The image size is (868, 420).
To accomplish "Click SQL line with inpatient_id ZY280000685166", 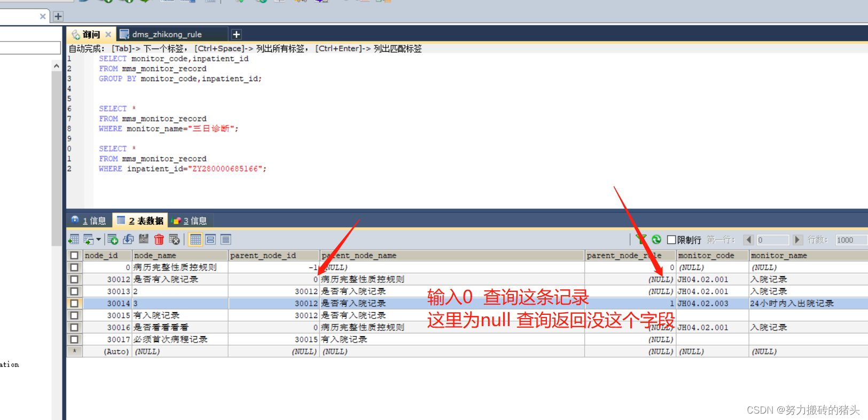I will pos(182,169).
